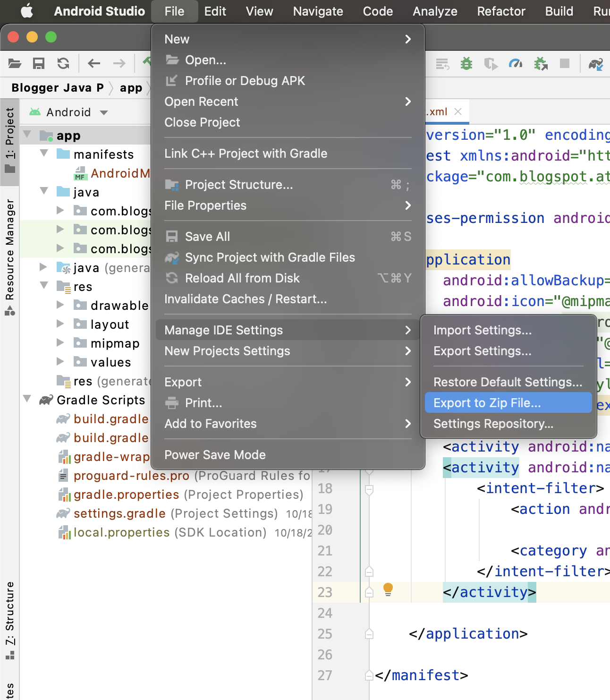This screenshot has height=700, width=610.
Task: Click the Sync refresh toolbar icon
Action: [63, 63]
